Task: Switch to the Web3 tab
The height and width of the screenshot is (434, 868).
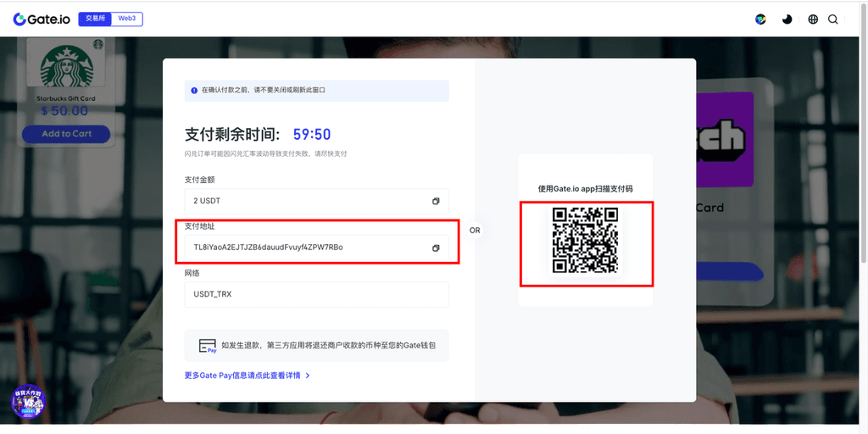Action: [126, 19]
